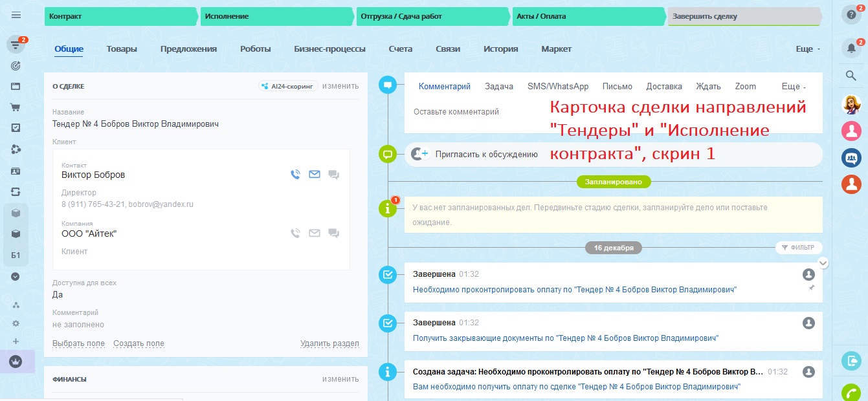Pin the first completed payment task
Image resolution: width=868 pixels, height=401 pixels.
(x=812, y=288)
